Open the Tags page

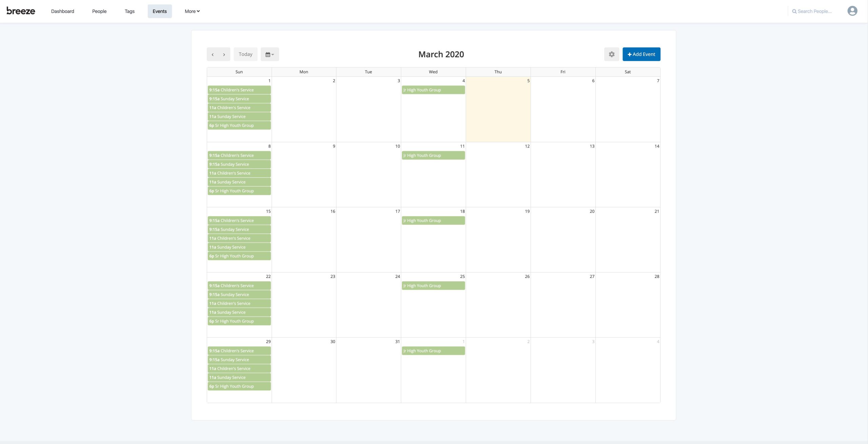(x=130, y=11)
